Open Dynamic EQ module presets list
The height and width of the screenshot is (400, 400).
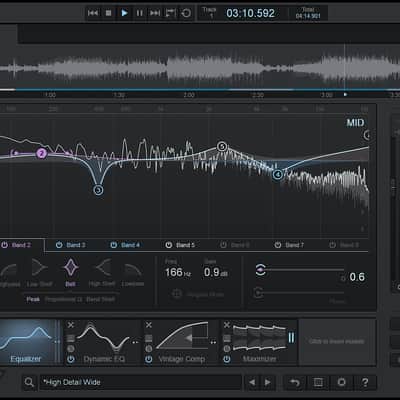point(71,338)
